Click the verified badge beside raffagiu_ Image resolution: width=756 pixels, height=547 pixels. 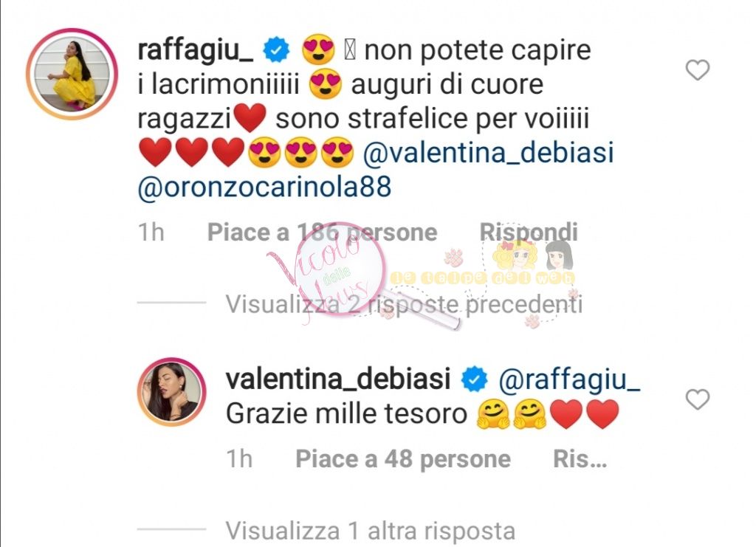pos(276,50)
